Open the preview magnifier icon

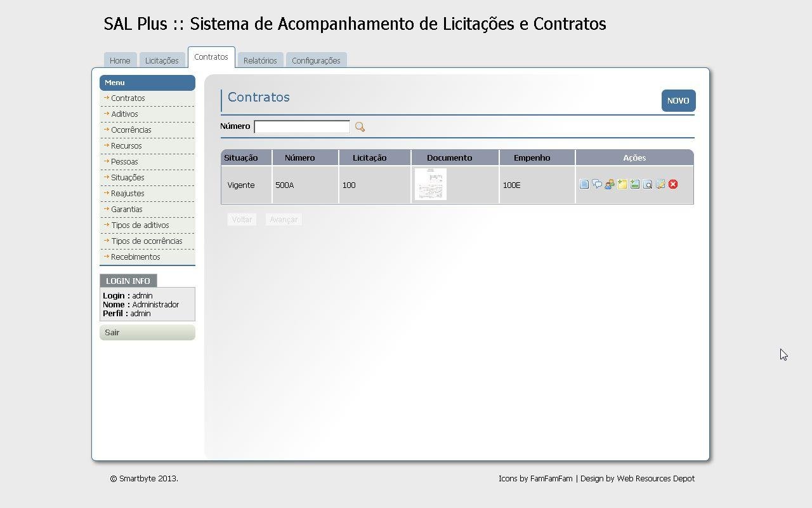pos(648,184)
